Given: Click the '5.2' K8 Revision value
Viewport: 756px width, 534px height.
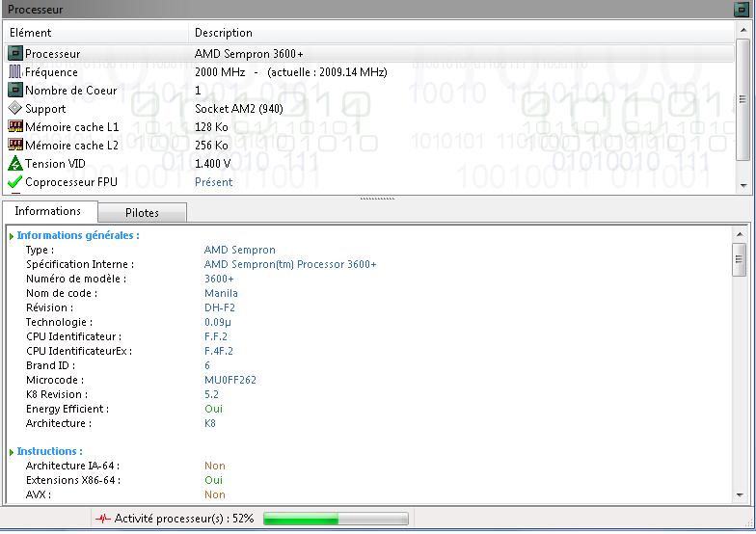Looking at the screenshot, I should pyautogui.click(x=211, y=394).
